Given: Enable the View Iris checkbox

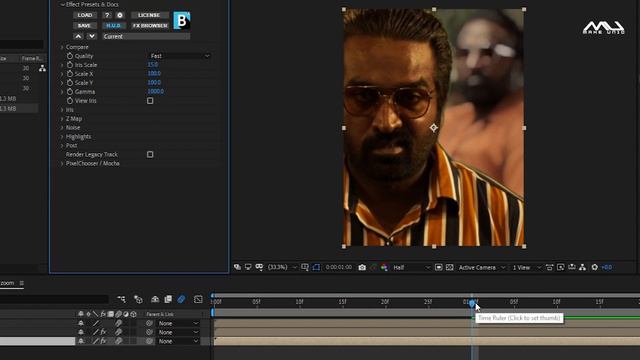Looking at the screenshot, I should point(150,101).
